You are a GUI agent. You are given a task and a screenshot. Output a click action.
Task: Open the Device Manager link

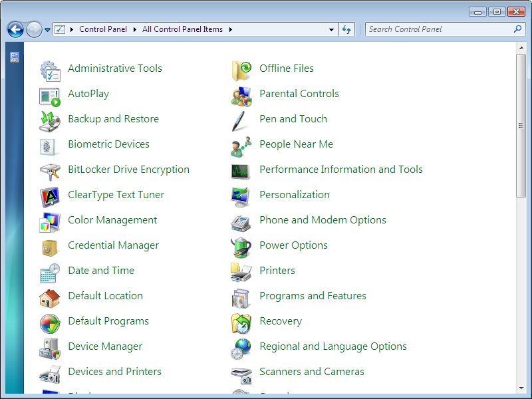coord(105,346)
